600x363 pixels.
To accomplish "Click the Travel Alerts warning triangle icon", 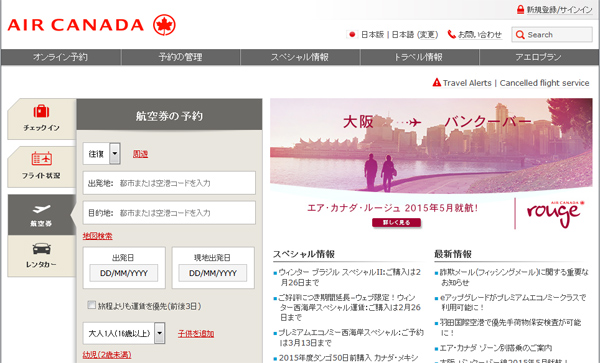I will tap(436, 82).
